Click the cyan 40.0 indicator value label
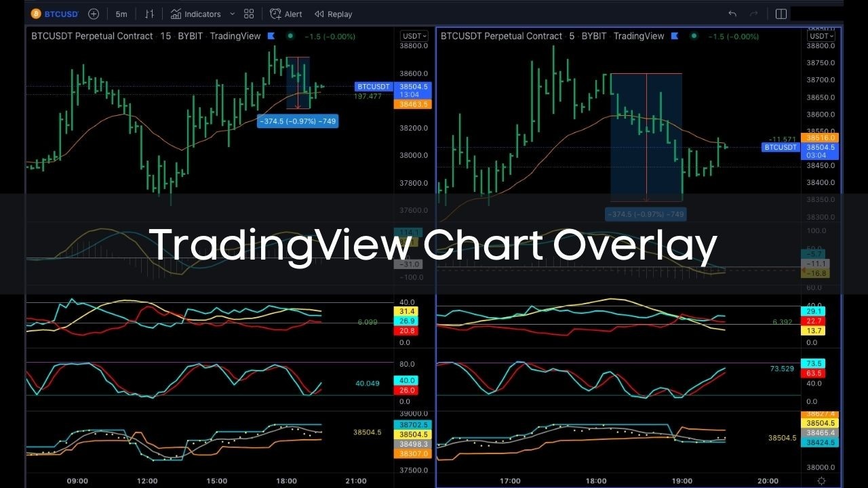 coord(407,381)
